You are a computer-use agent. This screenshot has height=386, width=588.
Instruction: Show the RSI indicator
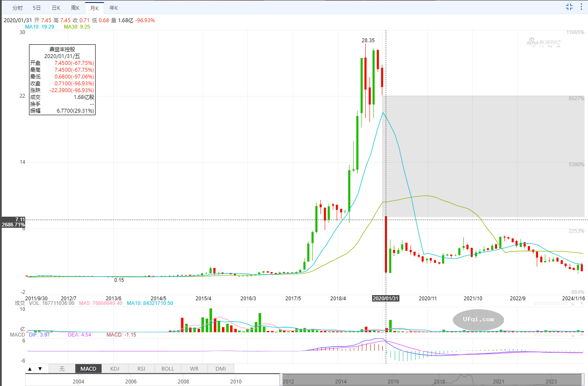point(141,369)
